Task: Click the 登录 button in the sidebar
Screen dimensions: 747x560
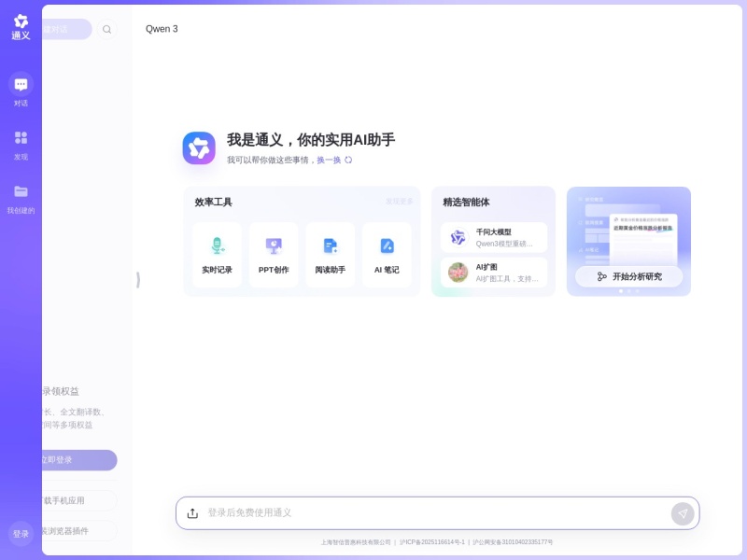Action: pos(21,534)
